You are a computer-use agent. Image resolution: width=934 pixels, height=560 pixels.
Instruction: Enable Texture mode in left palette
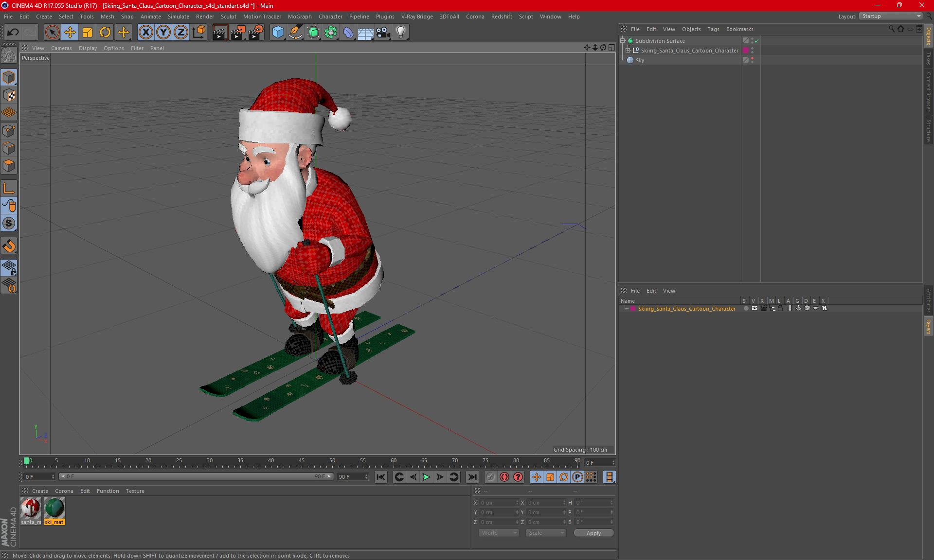9,95
